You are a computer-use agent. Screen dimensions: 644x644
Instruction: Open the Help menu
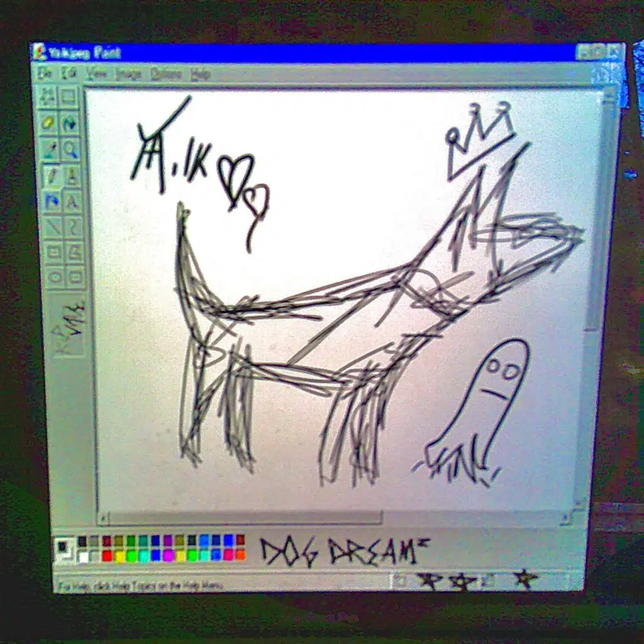(x=200, y=74)
